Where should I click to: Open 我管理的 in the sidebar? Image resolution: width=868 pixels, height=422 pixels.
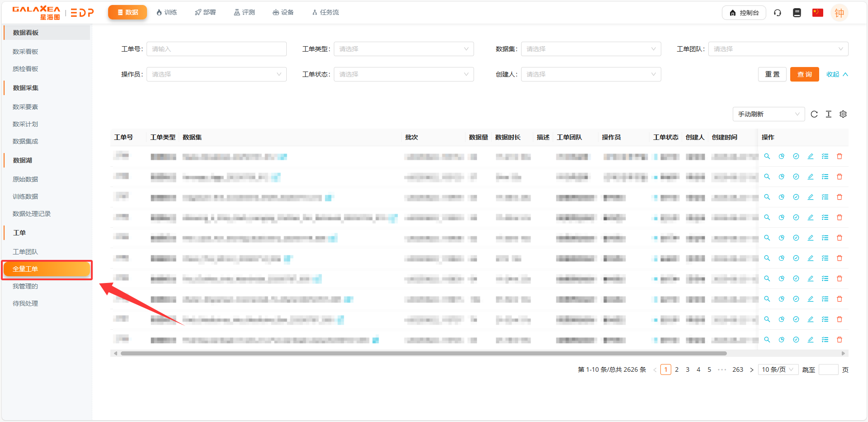(x=25, y=286)
